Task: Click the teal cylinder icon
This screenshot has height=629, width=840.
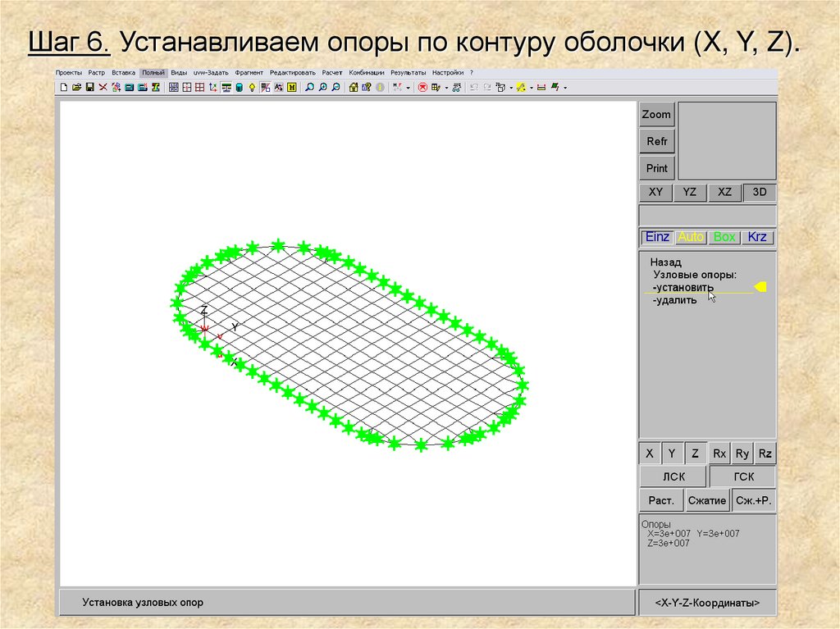Action: 240,87
